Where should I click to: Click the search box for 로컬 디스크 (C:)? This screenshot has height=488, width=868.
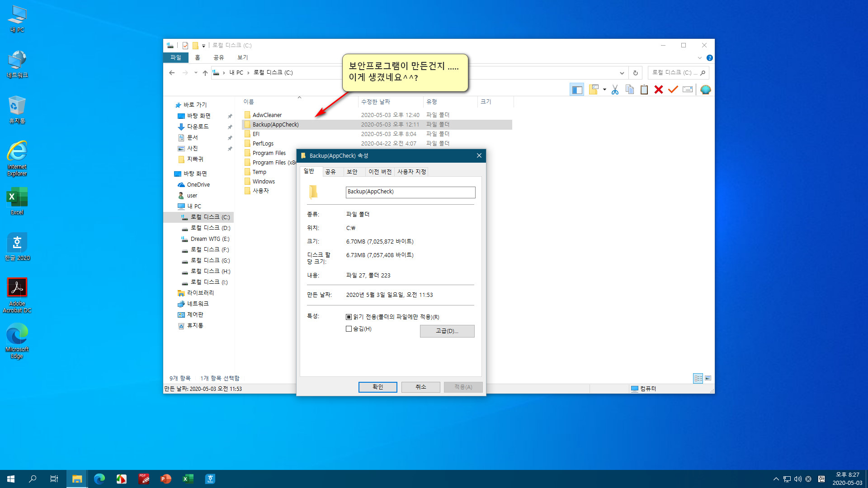click(678, 73)
